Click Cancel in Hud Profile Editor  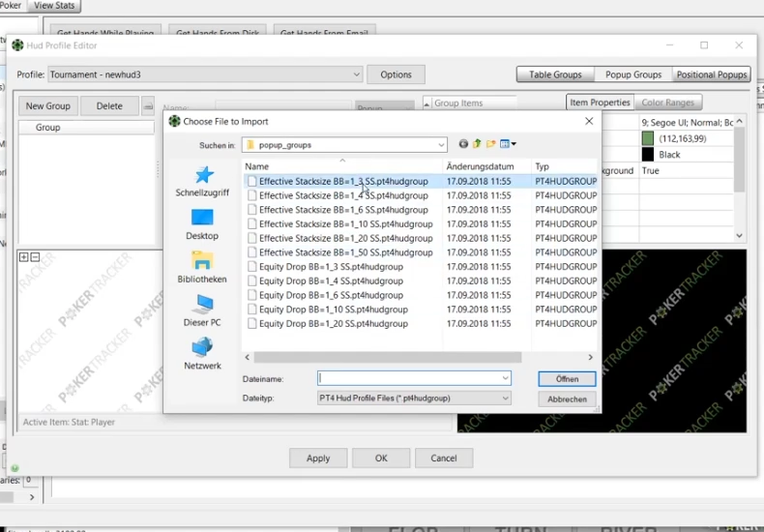(x=443, y=458)
